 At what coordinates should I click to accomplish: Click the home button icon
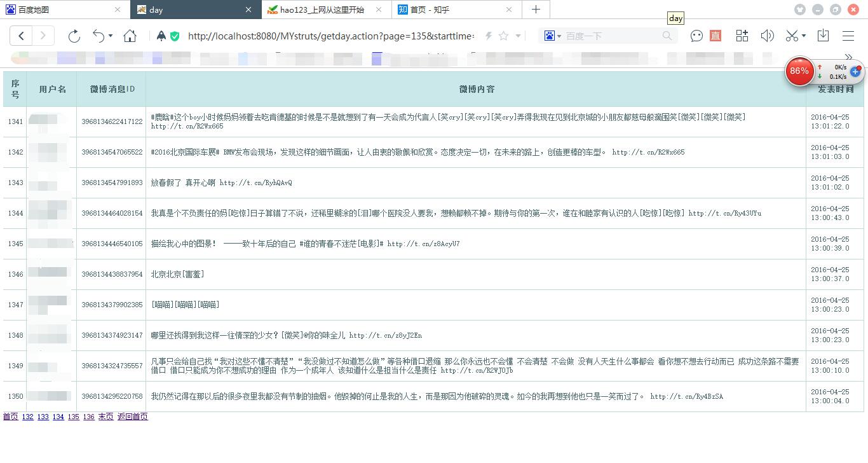coord(130,36)
